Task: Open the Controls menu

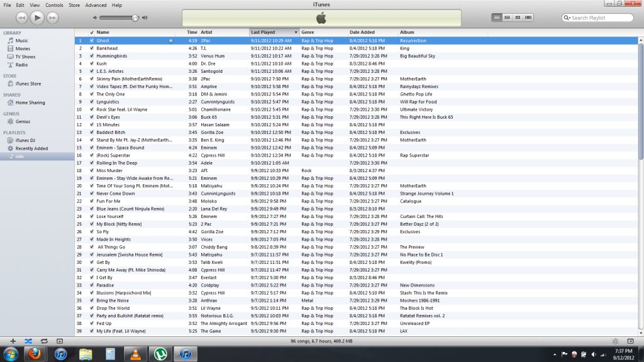Action: (54, 5)
